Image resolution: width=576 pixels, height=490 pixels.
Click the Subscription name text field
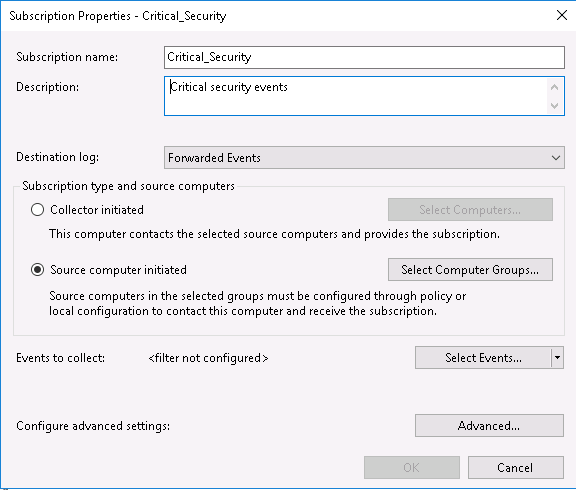(364, 57)
